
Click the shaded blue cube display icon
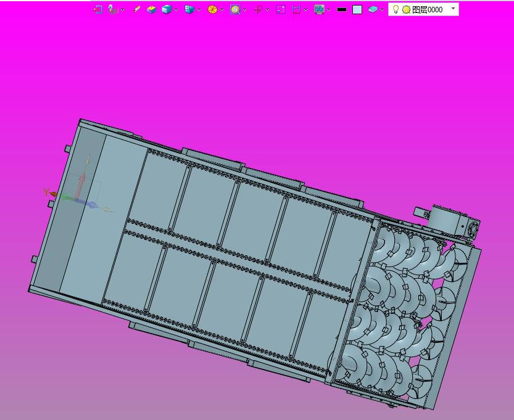(x=167, y=9)
